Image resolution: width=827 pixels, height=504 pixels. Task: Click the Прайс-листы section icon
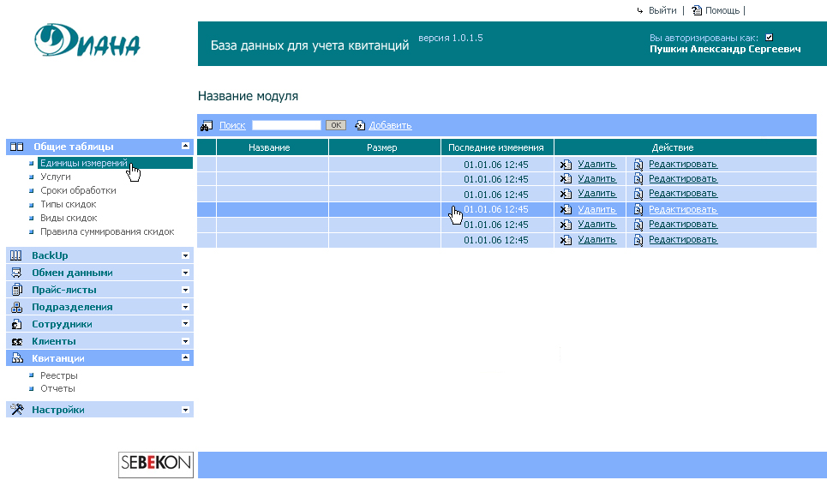(x=16, y=290)
